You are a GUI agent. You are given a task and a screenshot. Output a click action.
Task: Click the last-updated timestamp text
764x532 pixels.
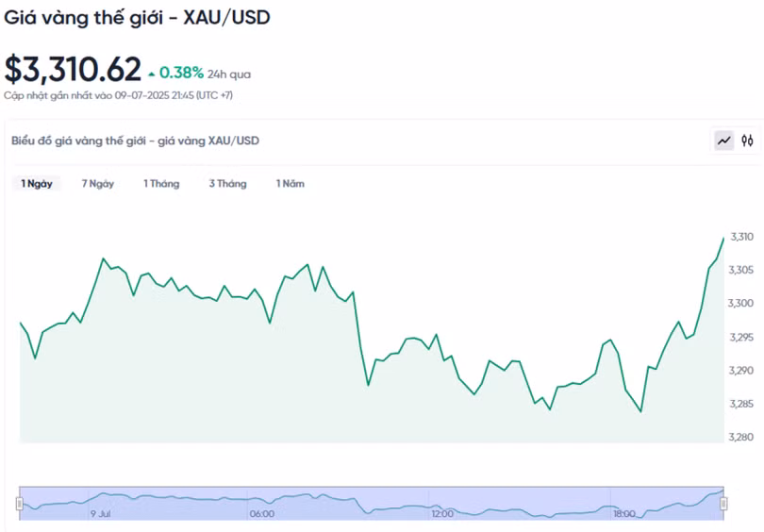click(x=119, y=95)
